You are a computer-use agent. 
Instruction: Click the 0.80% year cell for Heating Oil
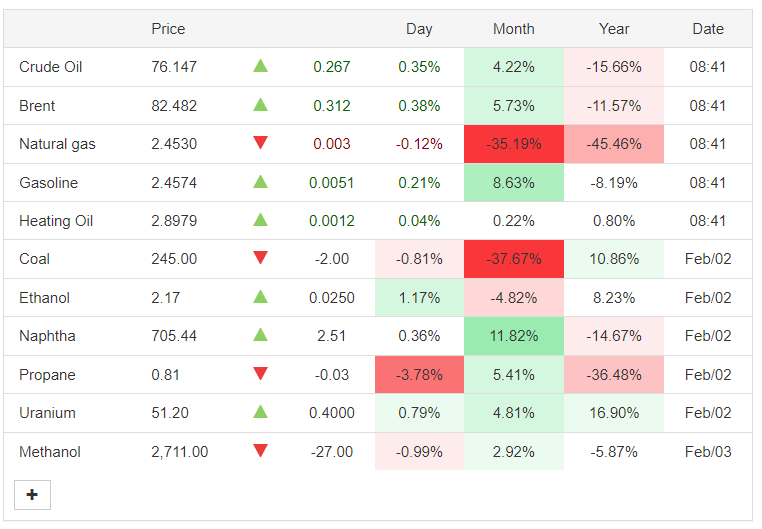[x=614, y=221]
